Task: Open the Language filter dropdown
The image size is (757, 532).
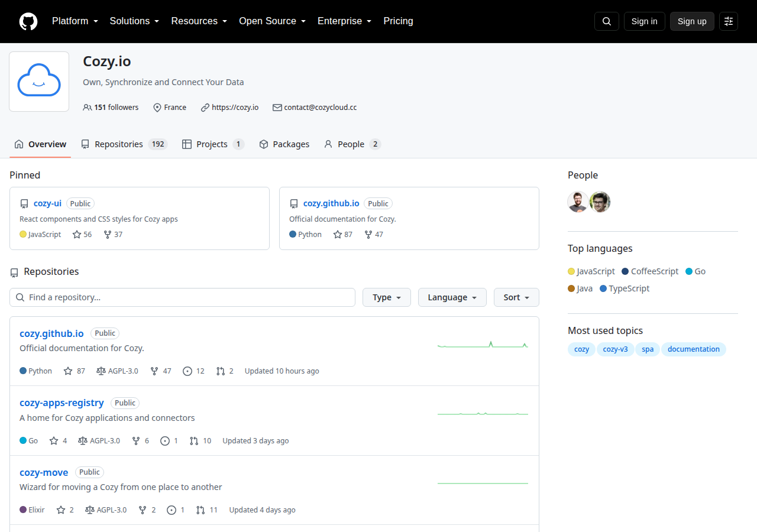Action: pyautogui.click(x=452, y=297)
